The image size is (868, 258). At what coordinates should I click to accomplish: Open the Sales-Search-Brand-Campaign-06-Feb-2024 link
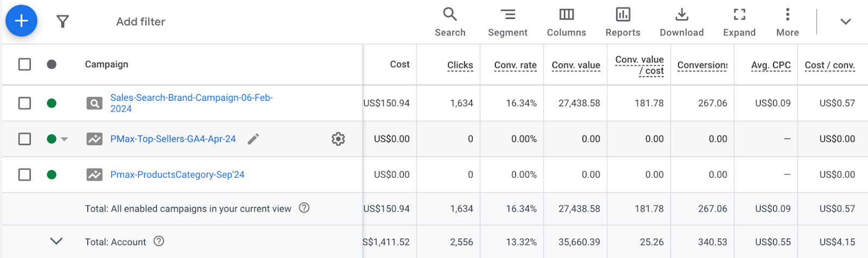(x=192, y=103)
